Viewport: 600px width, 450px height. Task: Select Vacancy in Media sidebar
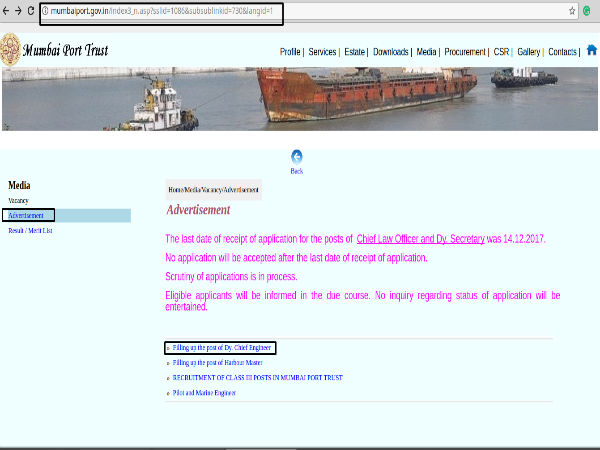tap(18, 201)
